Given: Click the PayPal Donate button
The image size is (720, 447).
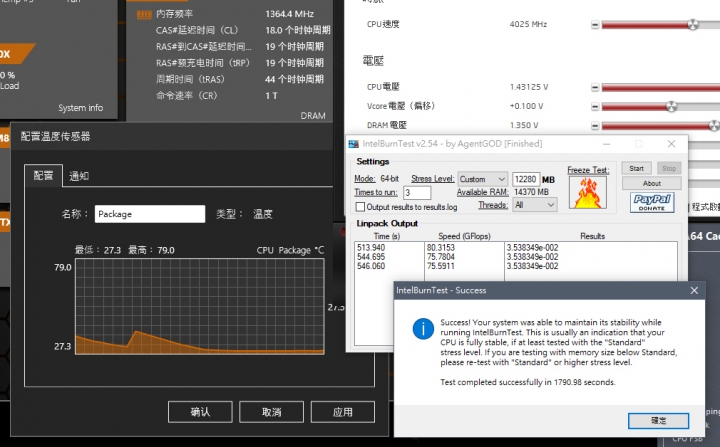Looking at the screenshot, I should pos(652,203).
